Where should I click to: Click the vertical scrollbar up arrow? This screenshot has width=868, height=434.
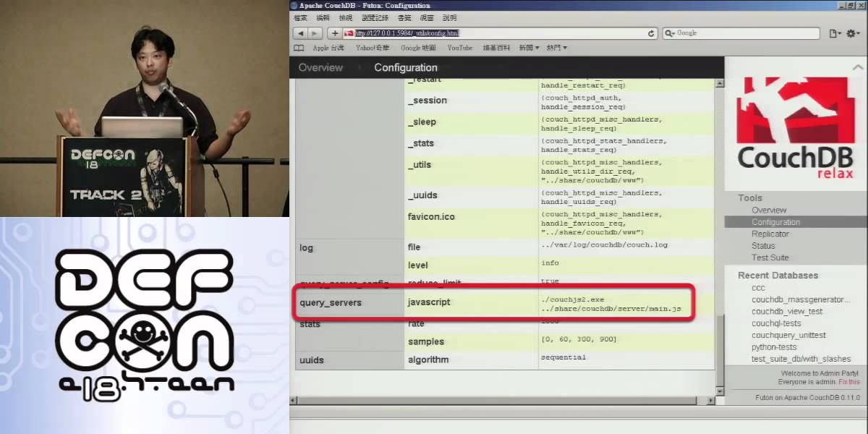[x=719, y=84]
